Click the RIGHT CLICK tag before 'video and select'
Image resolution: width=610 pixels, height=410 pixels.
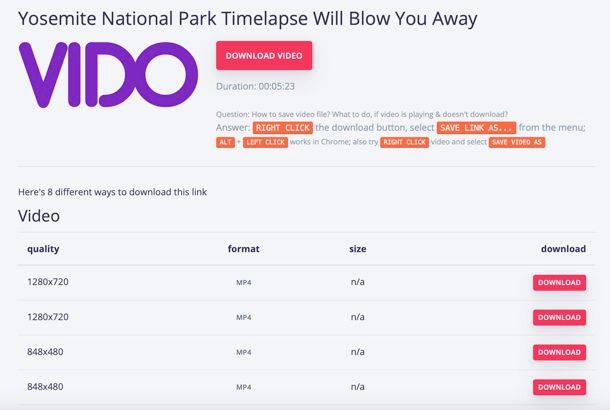pyautogui.click(x=405, y=142)
